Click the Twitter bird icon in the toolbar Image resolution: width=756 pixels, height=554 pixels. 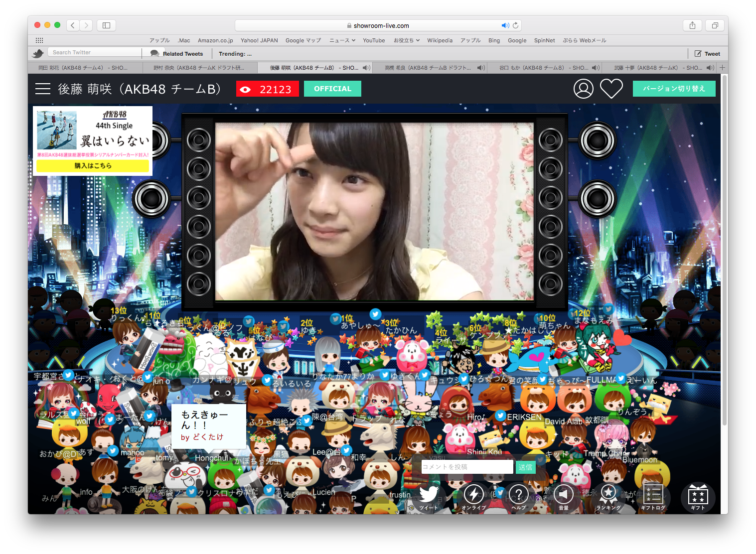pyautogui.click(x=38, y=53)
